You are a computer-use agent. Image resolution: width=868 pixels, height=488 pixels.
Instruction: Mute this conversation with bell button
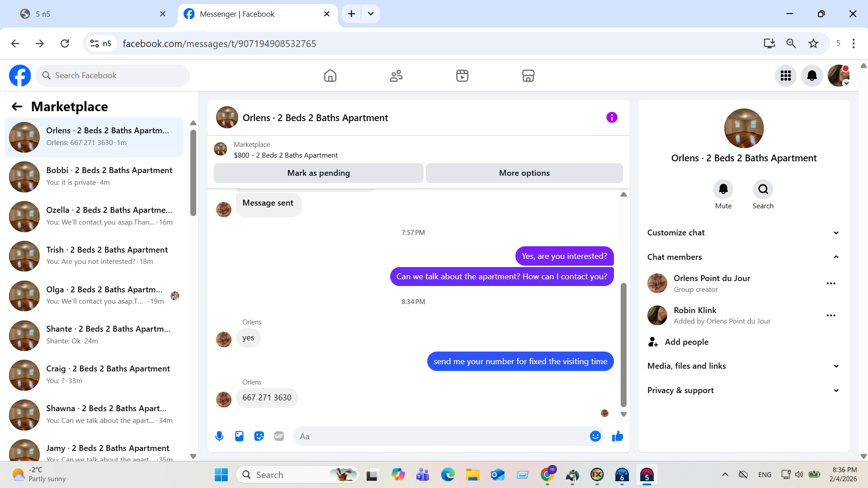click(x=723, y=189)
